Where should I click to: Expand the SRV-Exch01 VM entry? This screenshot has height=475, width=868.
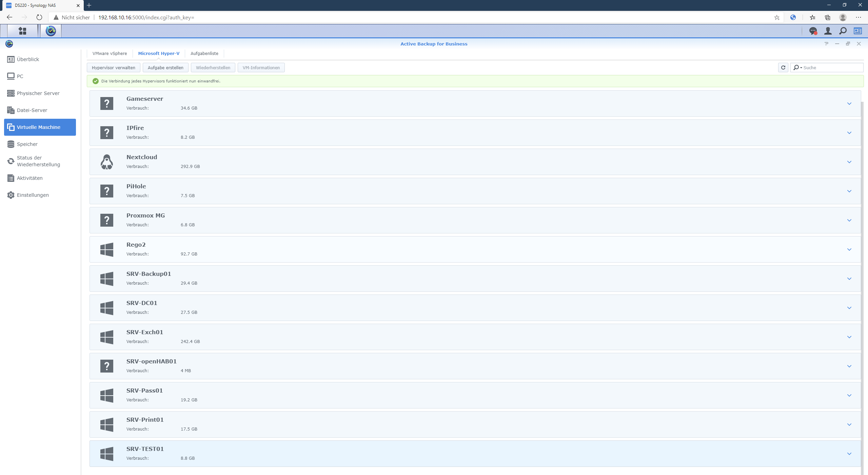[x=849, y=337]
